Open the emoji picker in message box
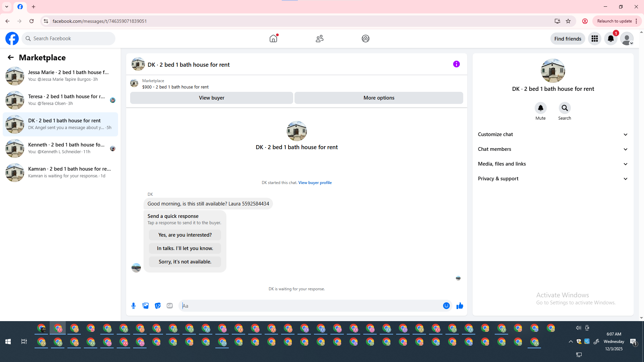This screenshot has height=362, width=644. coord(446,306)
